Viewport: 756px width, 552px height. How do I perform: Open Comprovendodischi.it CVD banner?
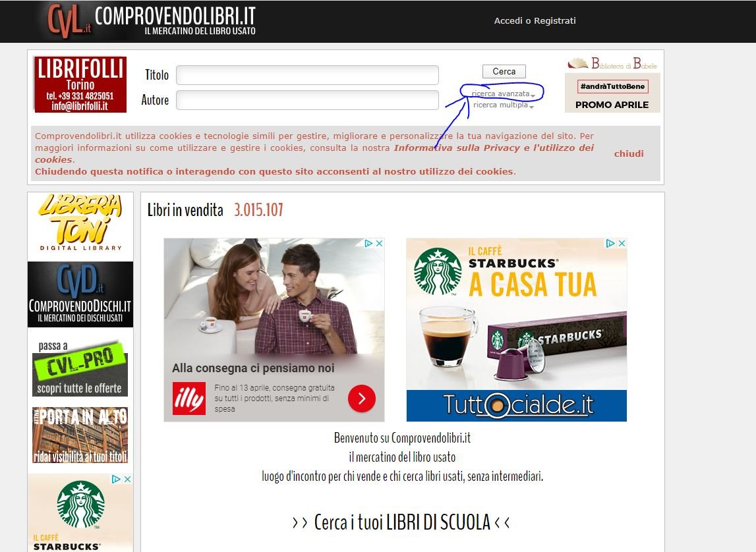click(x=80, y=294)
